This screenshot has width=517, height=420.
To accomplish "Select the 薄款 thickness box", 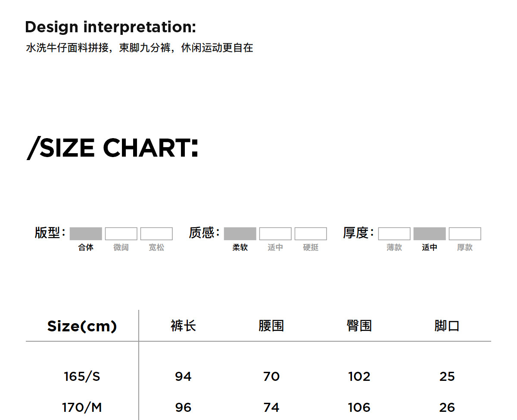I will pyautogui.click(x=394, y=234).
